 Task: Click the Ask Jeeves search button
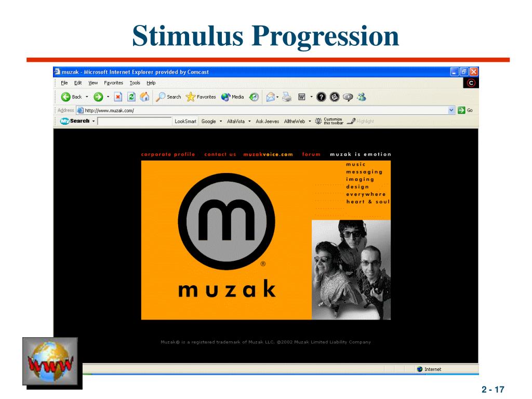[268, 122]
